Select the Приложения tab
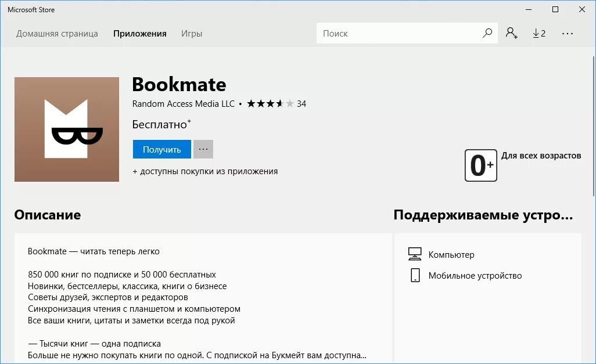This screenshot has width=596, height=364. pos(140,34)
